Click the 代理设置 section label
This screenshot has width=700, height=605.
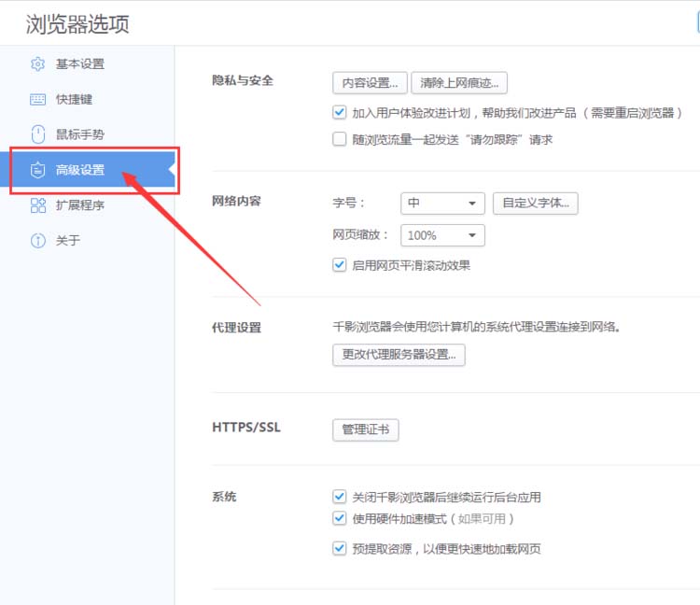[236, 328]
